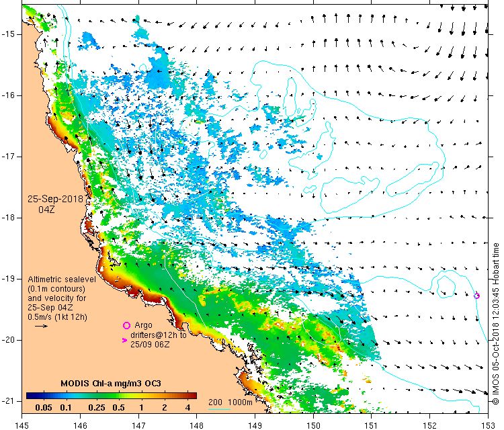
Task: Click the Argo float marker near 153E
Action: click(x=476, y=296)
